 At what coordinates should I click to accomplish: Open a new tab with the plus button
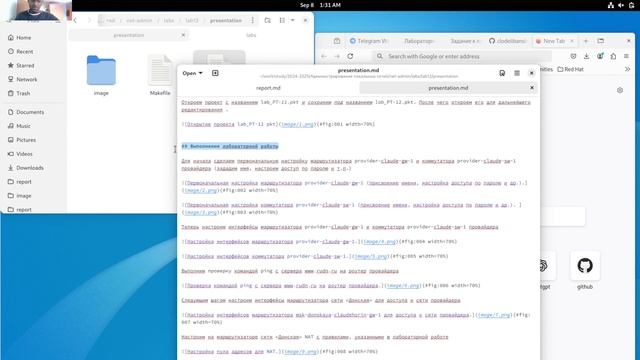point(586,41)
